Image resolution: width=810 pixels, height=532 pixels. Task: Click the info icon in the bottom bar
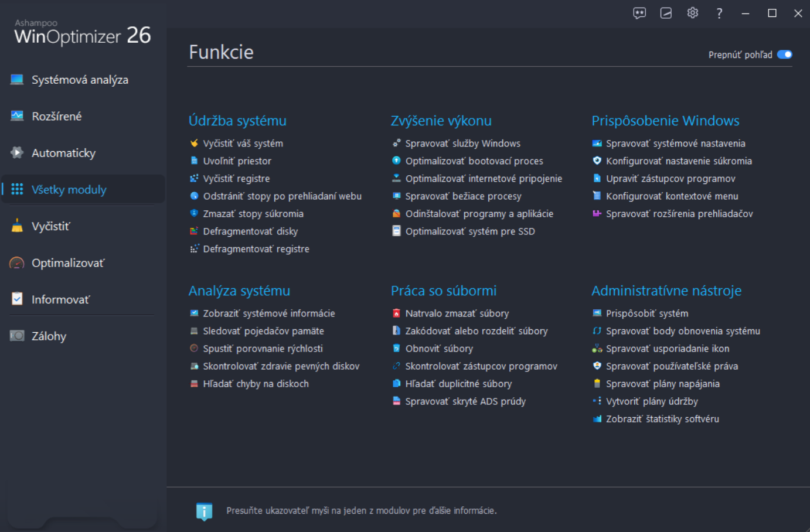pyautogui.click(x=204, y=511)
